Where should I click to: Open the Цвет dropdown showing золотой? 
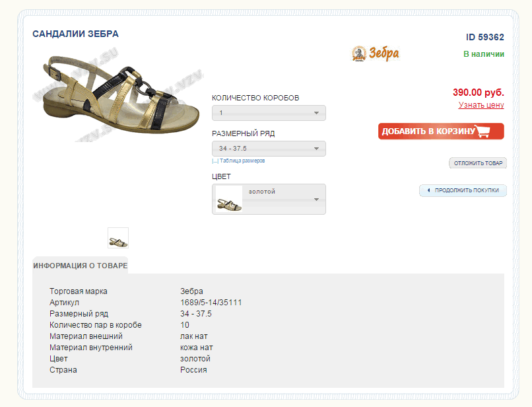[x=269, y=199]
